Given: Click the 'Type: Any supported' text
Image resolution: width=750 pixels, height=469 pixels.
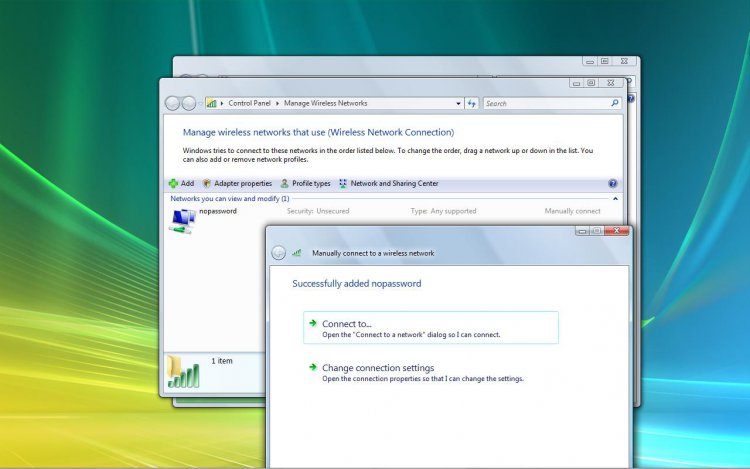Looking at the screenshot, I should pos(443,211).
